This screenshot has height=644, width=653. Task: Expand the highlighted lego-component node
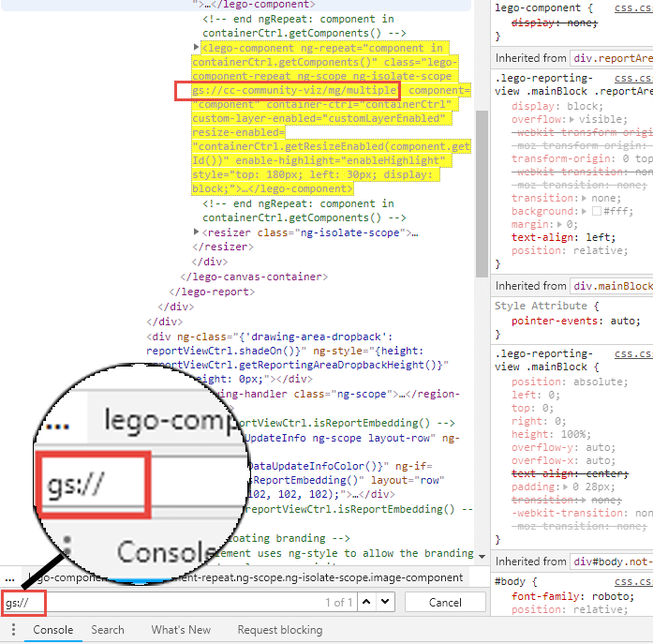pos(196,47)
